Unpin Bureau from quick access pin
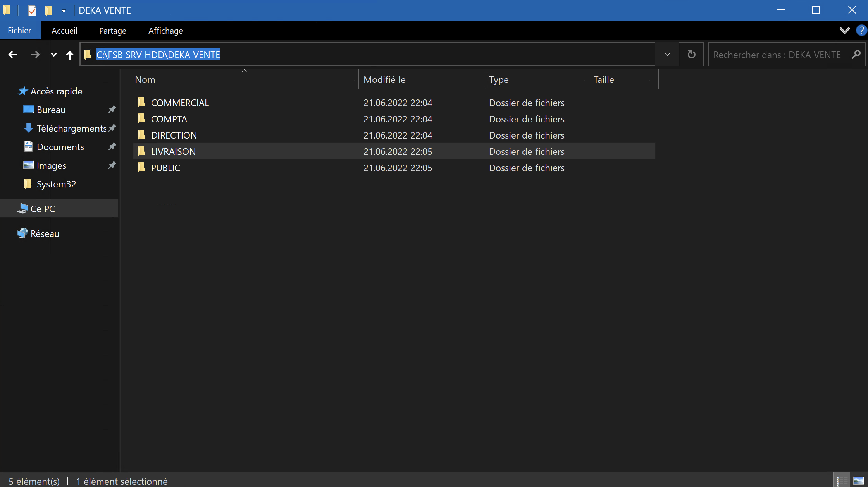 point(112,110)
